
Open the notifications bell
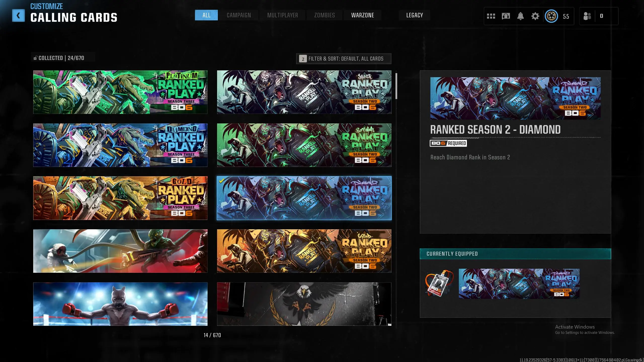click(x=520, y=16)
